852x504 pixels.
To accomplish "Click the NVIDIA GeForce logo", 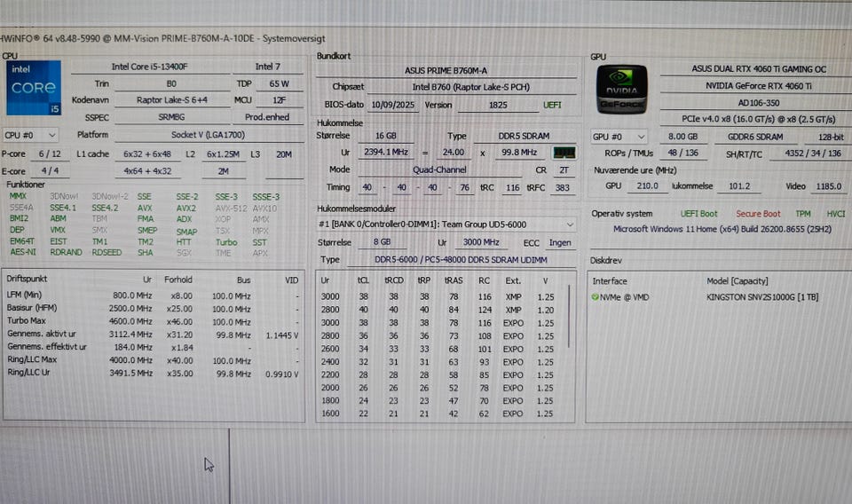I will (621, 90).
